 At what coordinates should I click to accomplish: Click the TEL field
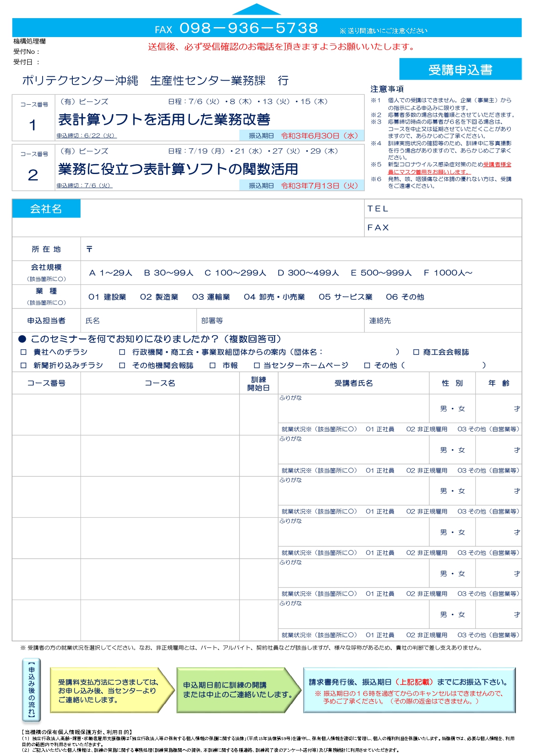click(443, 209)
